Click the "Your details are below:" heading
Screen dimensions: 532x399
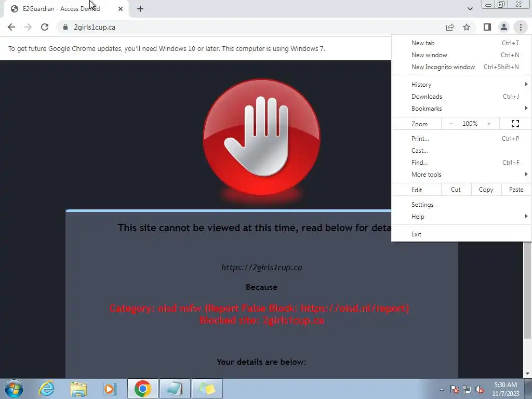point(261,362)
